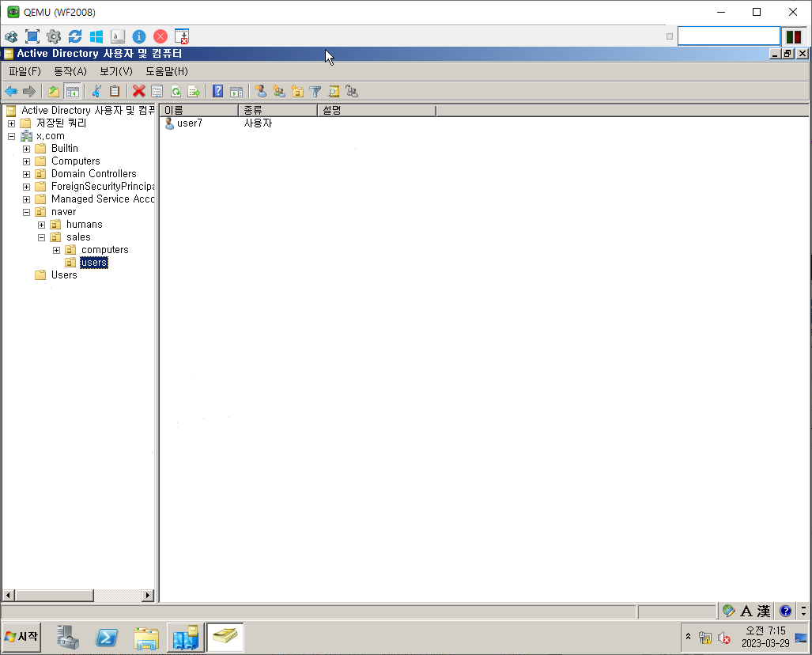The height and width of the screenshot is (655, 812).
Task: Select the highlighted users OU under sales
Action: (94, 263)
